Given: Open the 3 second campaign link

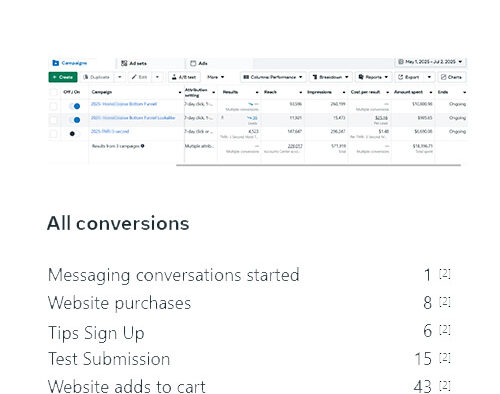Looking at the screenshot, I should coord(110,131).
